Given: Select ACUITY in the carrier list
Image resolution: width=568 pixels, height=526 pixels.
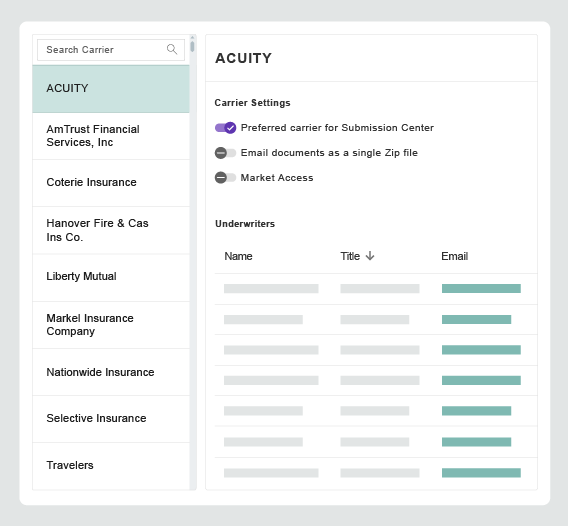Looking at the screenshot, I should point(111,89).
